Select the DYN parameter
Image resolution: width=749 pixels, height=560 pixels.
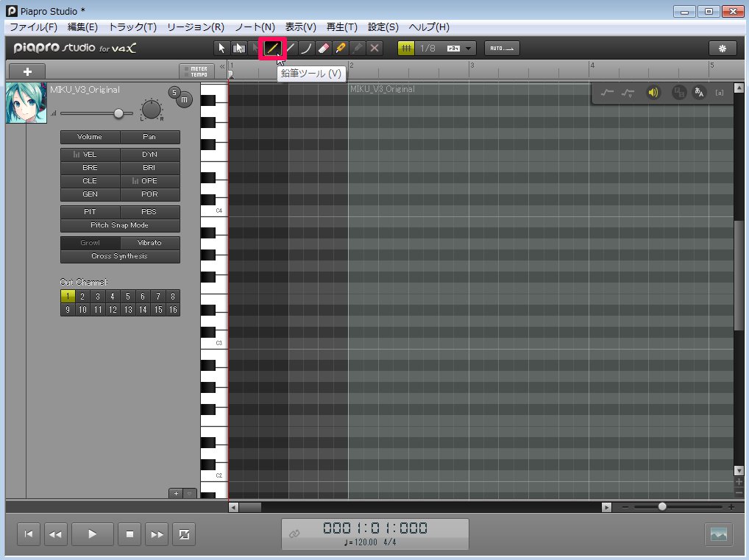(149, 155)
